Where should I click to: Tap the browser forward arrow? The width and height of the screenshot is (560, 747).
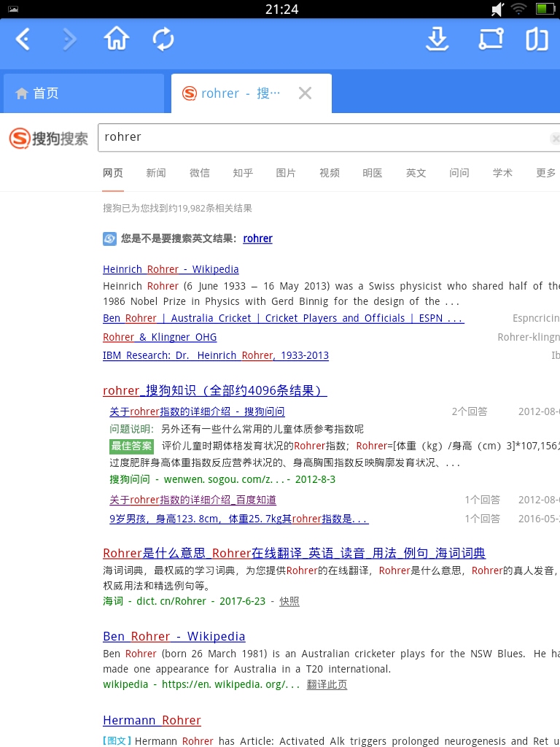[69, 39]
